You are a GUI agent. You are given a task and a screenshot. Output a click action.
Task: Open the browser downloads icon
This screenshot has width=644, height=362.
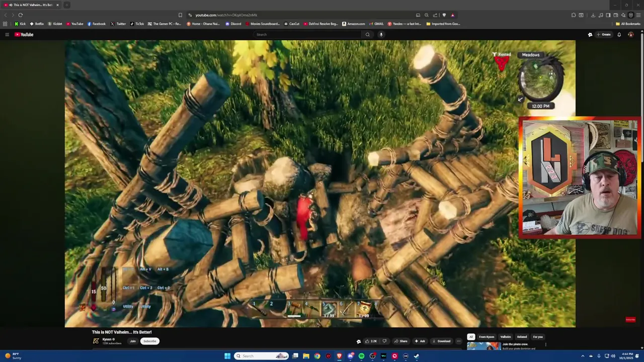pos(593,15)
